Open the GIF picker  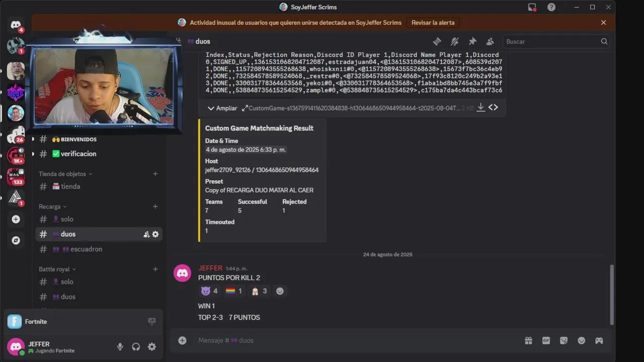point(546,341)
